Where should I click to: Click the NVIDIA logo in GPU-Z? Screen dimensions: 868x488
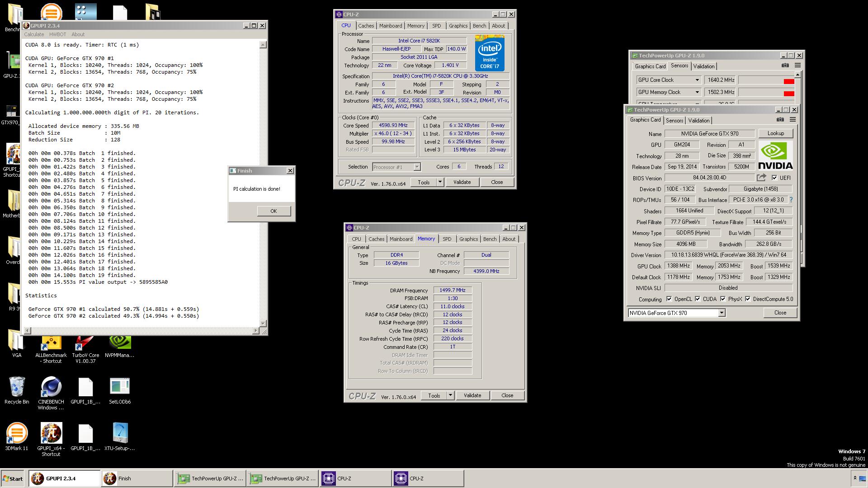click(775, 155)
